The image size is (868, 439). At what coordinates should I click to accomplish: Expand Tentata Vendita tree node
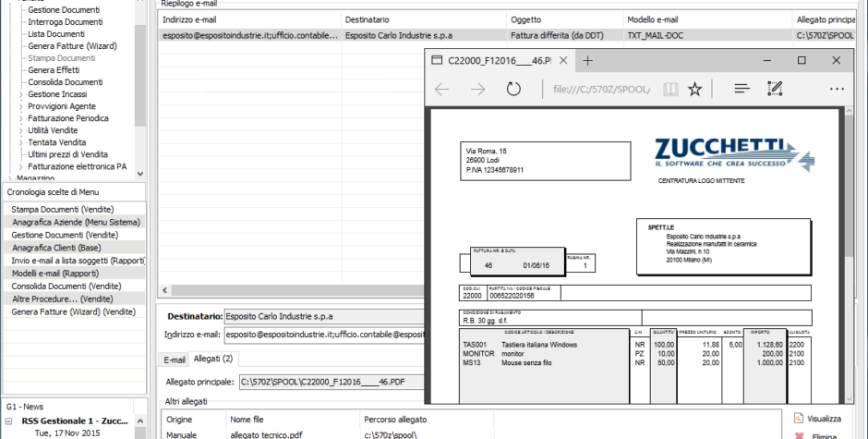[x=21, y=143]
